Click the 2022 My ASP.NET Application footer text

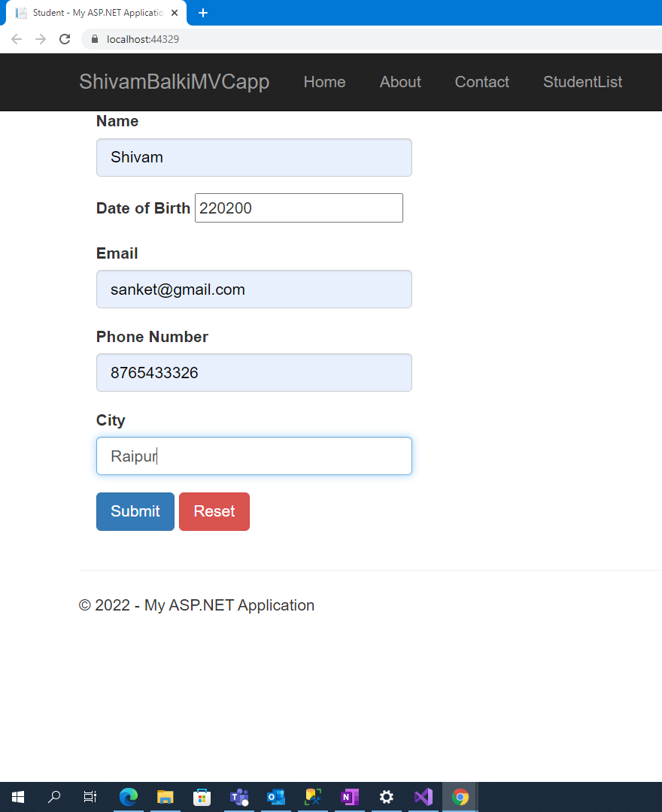tap(197, 604)
